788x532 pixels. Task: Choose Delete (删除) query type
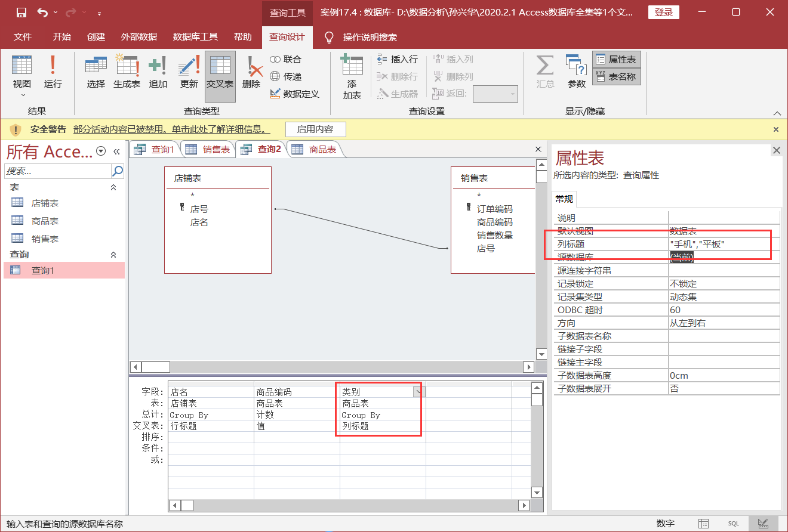[251, 73]
